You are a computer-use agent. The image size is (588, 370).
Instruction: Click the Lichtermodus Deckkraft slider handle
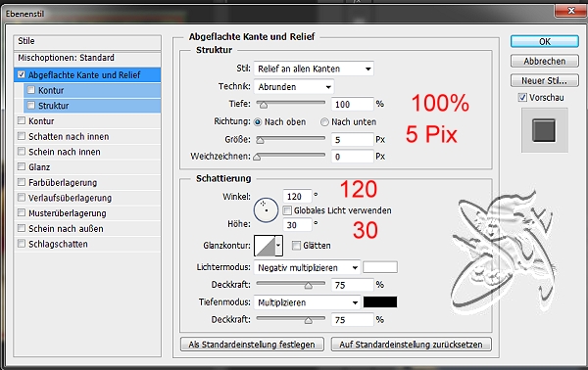tap(309, 286)
